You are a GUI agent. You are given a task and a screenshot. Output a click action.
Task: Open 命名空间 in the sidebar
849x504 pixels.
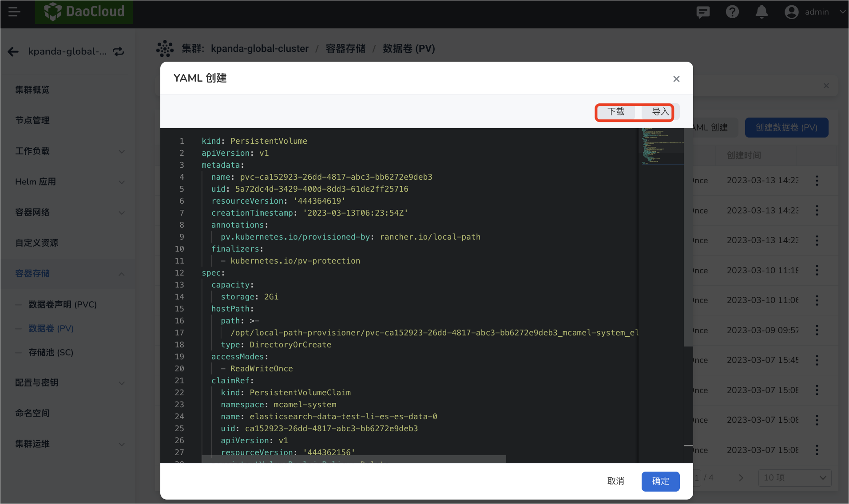pyautogui.click(x=32, y=413)
